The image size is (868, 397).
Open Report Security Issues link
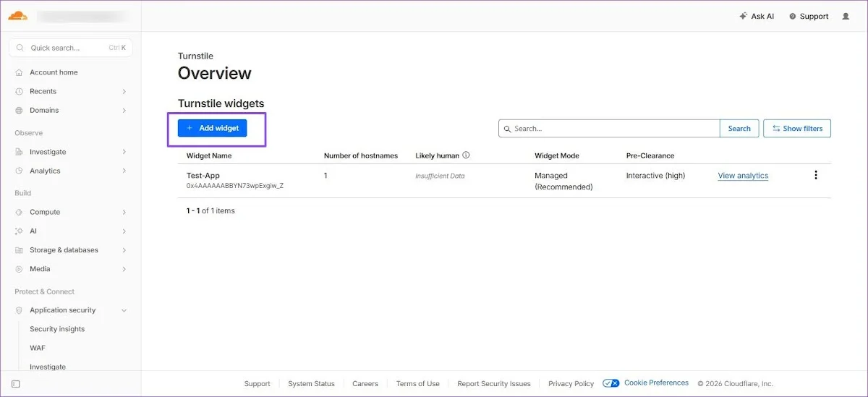[494, 384]
